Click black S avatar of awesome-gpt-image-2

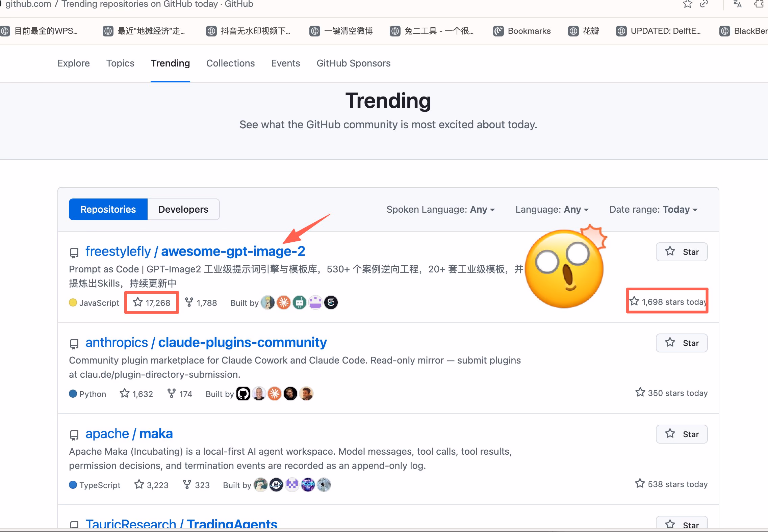pos(331,302)
